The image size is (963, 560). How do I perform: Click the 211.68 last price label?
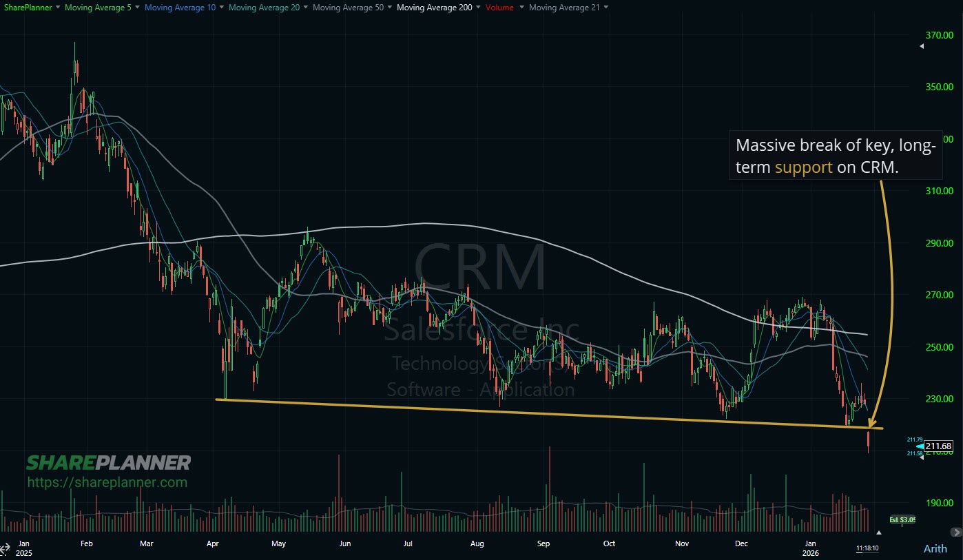click(x=938, y=446)
